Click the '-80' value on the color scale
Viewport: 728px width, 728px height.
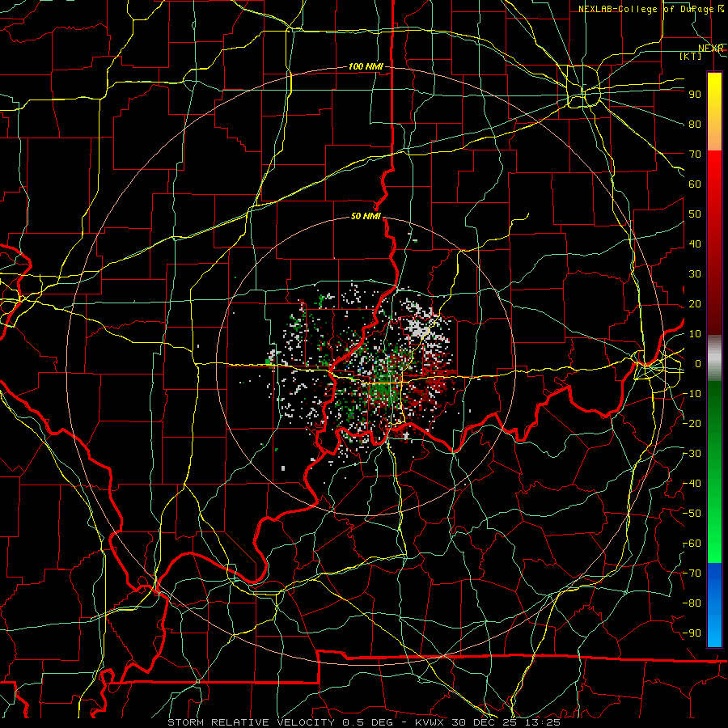[692, 603]
